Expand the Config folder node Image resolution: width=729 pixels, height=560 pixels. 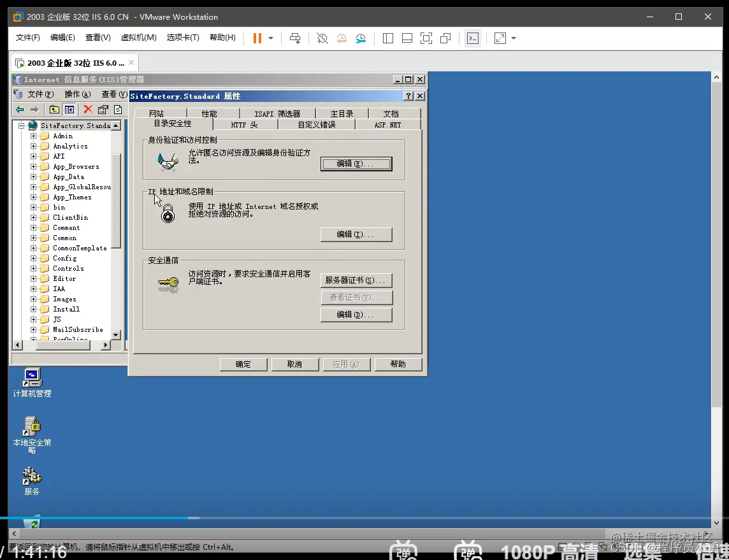pos(33,259)
